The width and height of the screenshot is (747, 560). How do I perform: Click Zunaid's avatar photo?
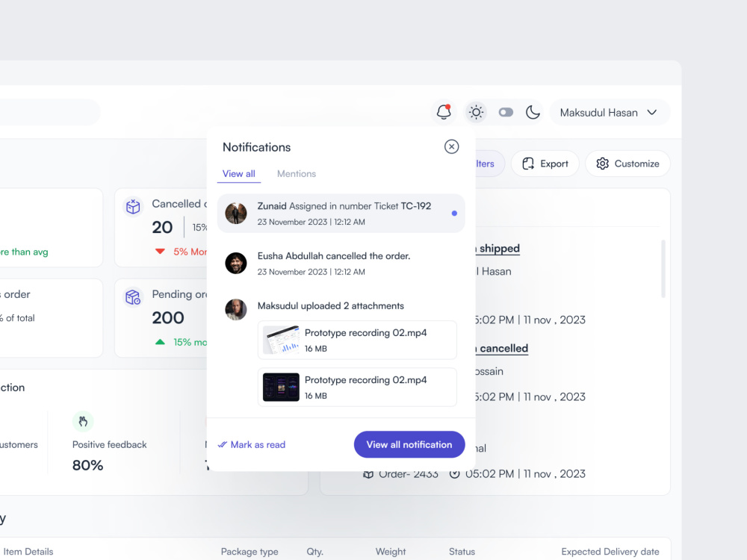coord(236,214)
